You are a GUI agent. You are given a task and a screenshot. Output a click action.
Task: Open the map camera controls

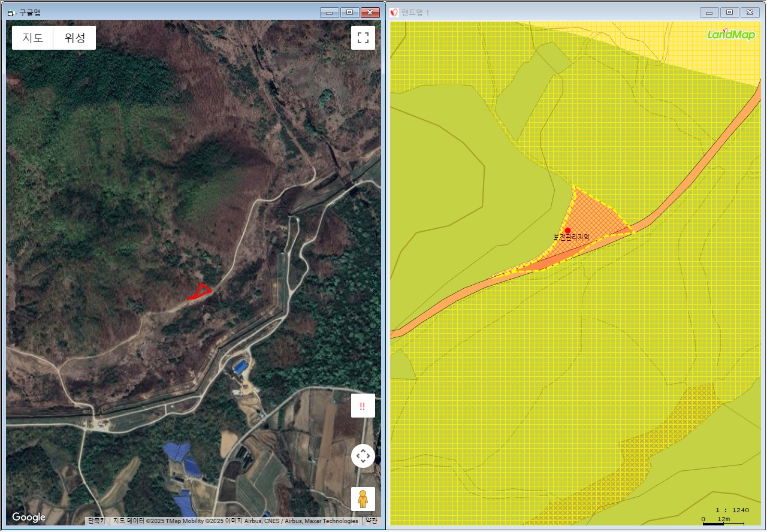point(363,457)
